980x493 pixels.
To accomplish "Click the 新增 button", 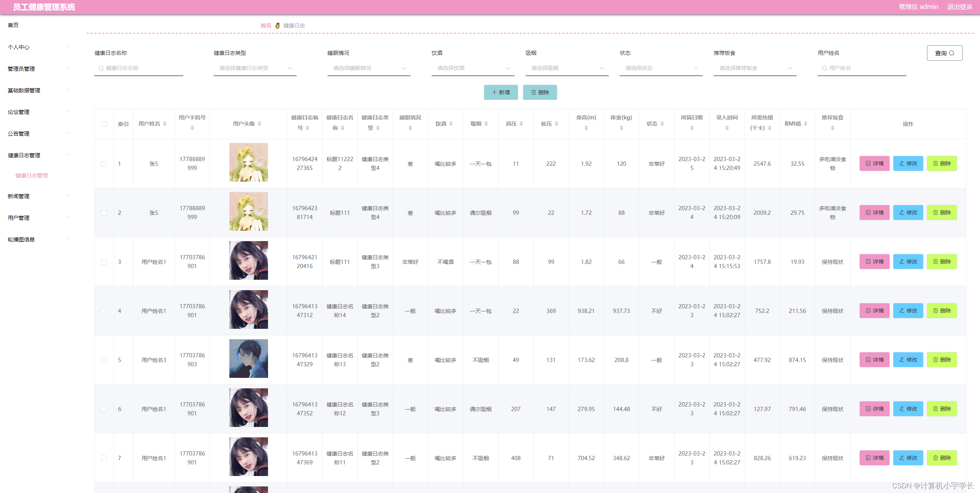I will (x=501, y=92).
